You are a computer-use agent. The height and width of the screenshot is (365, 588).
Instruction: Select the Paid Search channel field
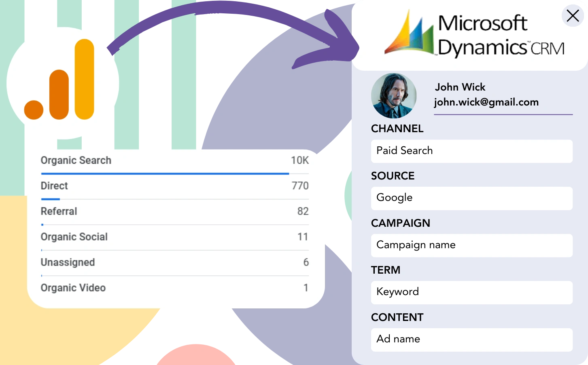[x=472, y=151]
